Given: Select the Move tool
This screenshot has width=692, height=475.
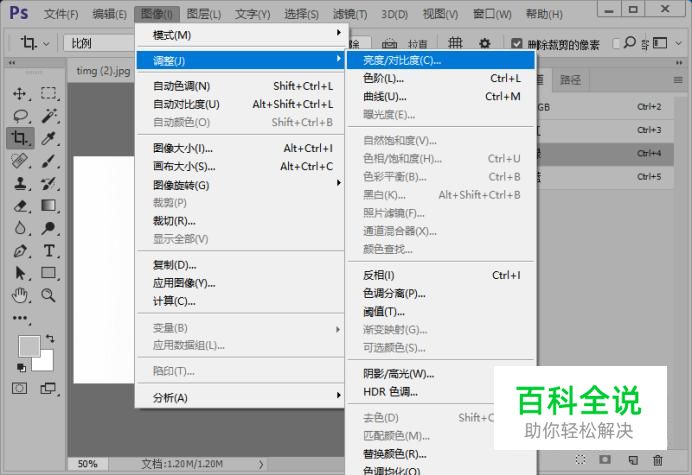Looking at the screenshot, I should (x=19, y=94).
